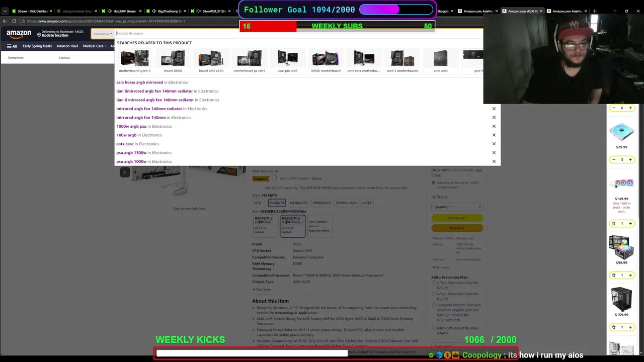Go back using browser back arrow
Image resolution: width=644 pixels, height=362 pixels.
tap(5, 21)
